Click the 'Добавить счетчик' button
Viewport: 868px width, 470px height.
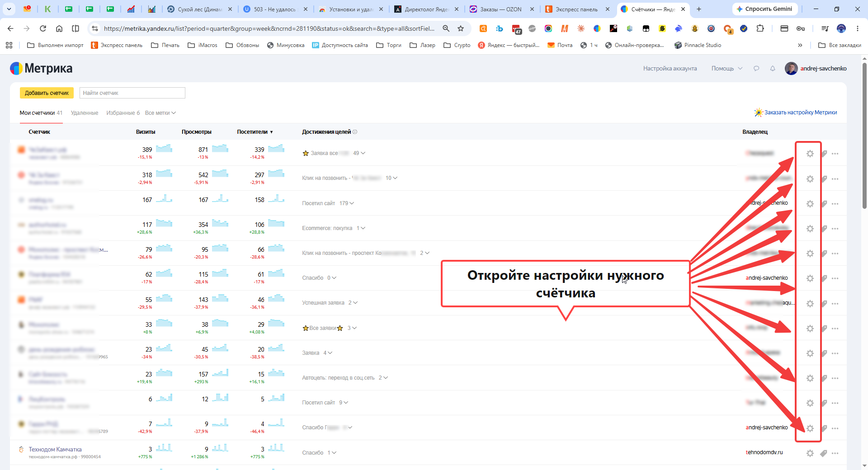point(47,93)
